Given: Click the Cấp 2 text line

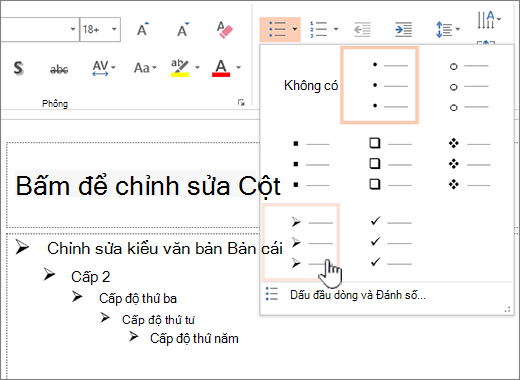Looking at the screenshot, I should (90, 277).
